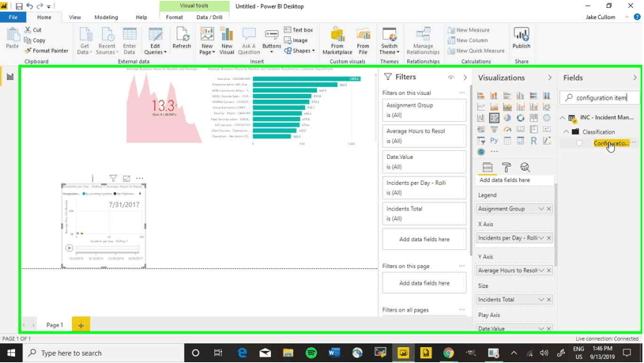The image size is (644, 363).
Task: Open Average Hours Y Axis field dropdown
Action: click(541, 270)
